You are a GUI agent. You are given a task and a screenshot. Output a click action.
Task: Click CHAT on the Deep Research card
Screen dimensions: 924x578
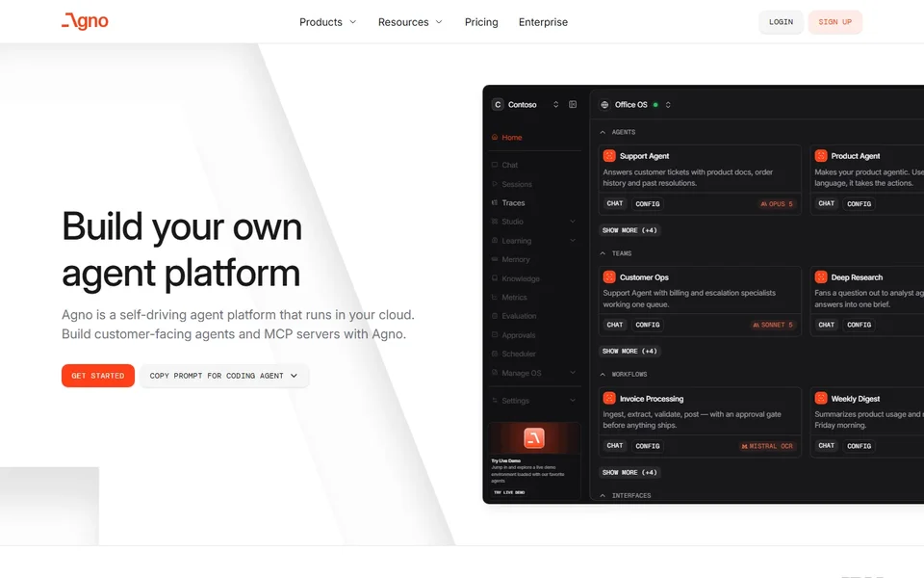[826, 325]
